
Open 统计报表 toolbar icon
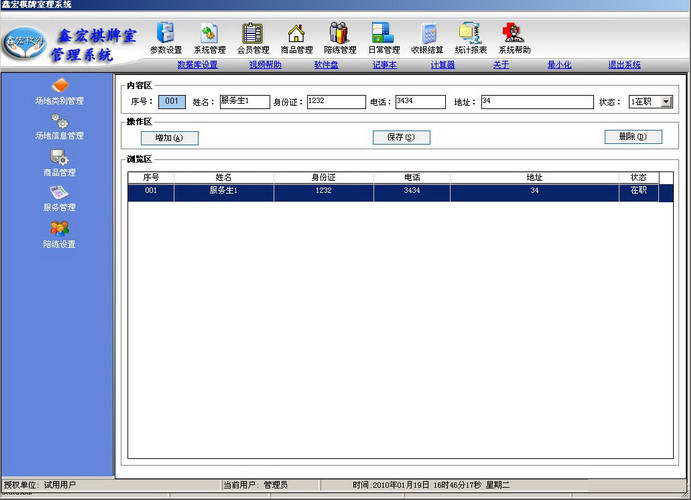coord(471,38)
